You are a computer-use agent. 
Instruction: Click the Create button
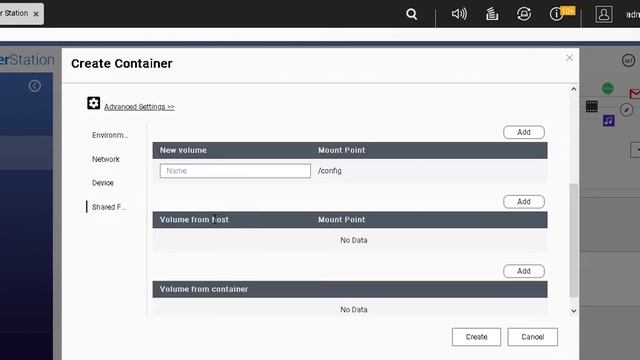[476, 337]
